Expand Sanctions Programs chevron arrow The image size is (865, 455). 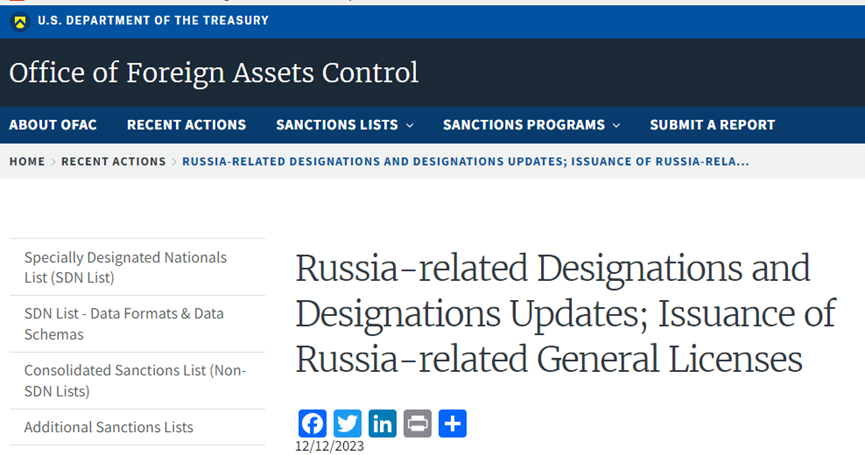click(617, 126)
